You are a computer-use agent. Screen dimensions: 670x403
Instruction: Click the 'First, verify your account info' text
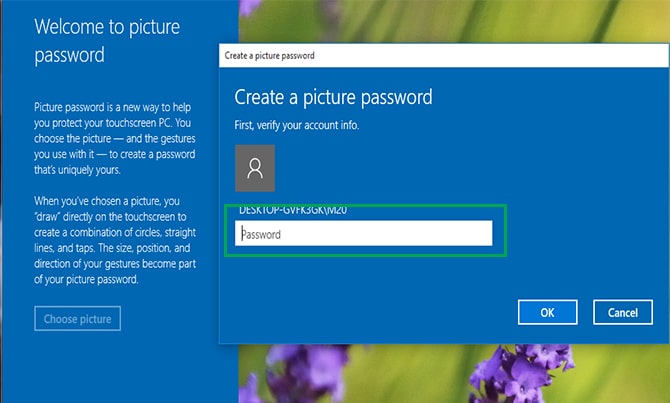click(x=295, y=125)
